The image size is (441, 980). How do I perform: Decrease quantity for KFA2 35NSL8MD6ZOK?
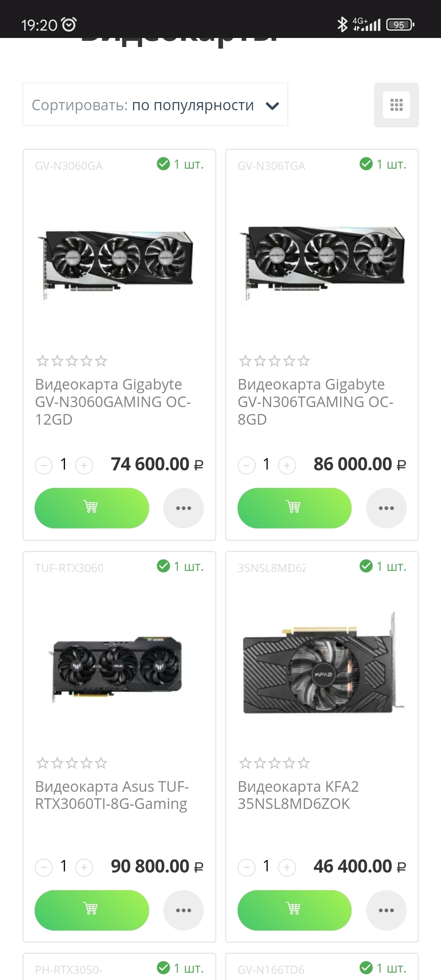(247, 867)
